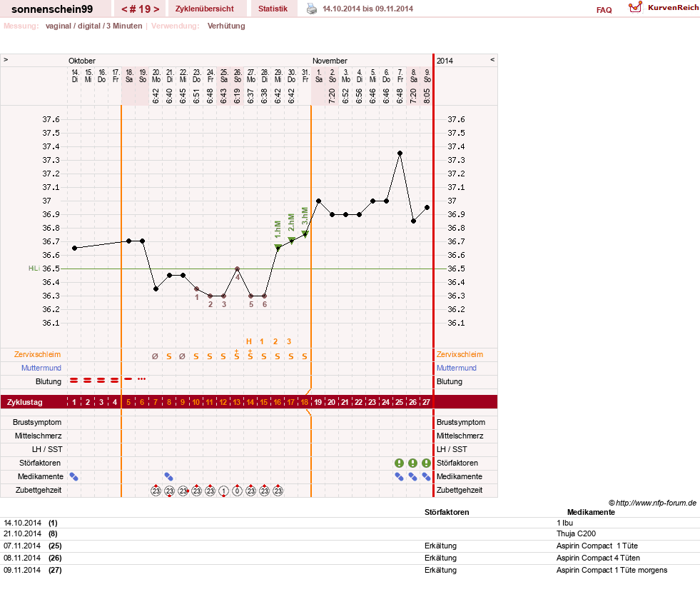Click the bedtime clock icon on cycle day 14

pyautogui.click(x=251, y=491)
